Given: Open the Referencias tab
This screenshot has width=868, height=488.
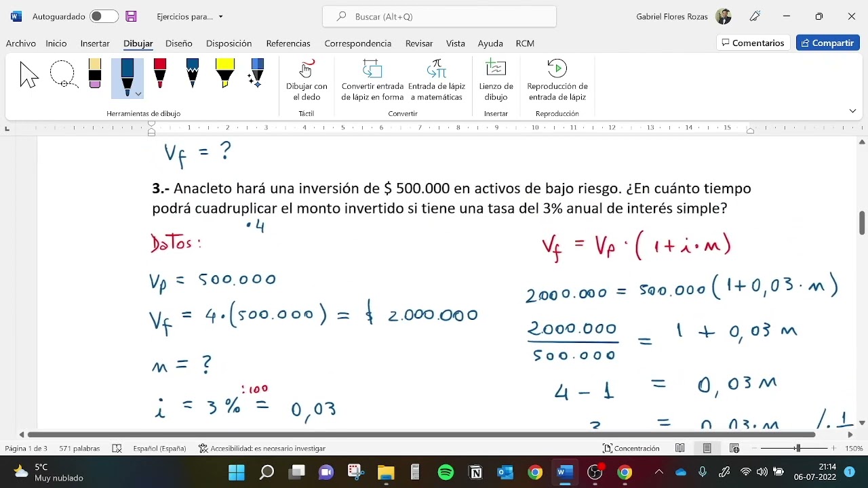Looking at the screenshot, I should pos(288,43).
